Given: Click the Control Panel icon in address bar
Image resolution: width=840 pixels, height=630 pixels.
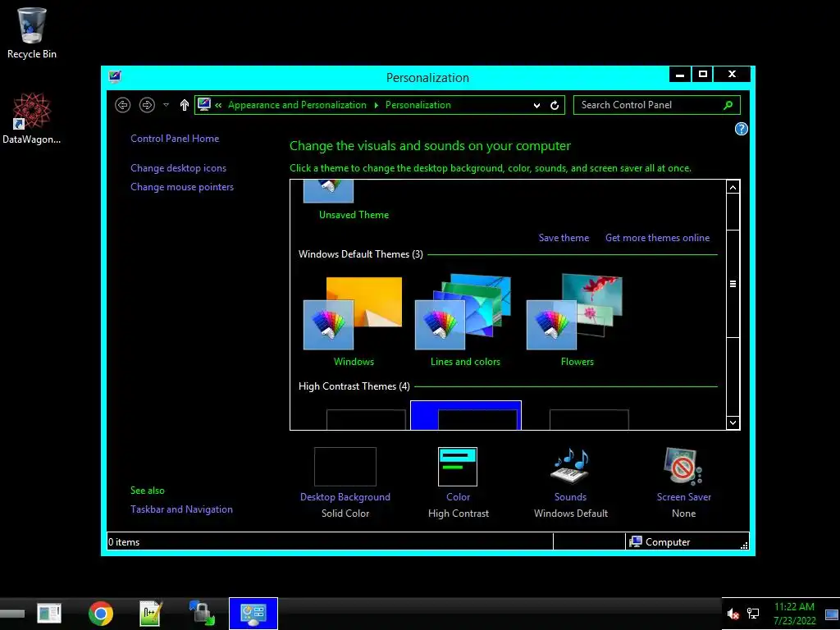Looking at the screenshot, I should [x=204, y=104].
